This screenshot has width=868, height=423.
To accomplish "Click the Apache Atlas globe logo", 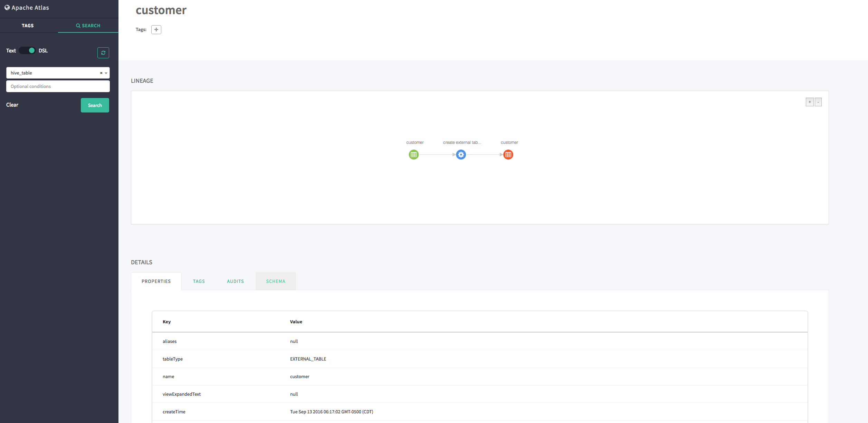I will coord(7,7).
